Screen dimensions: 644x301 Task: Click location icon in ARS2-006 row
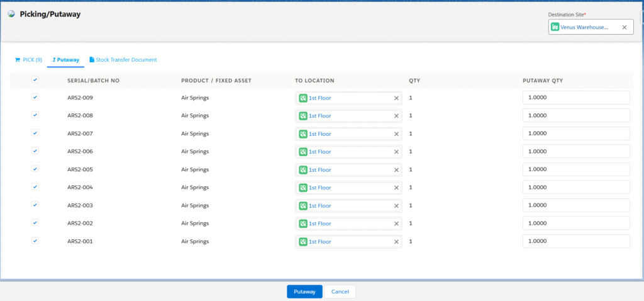pos(303,152)
